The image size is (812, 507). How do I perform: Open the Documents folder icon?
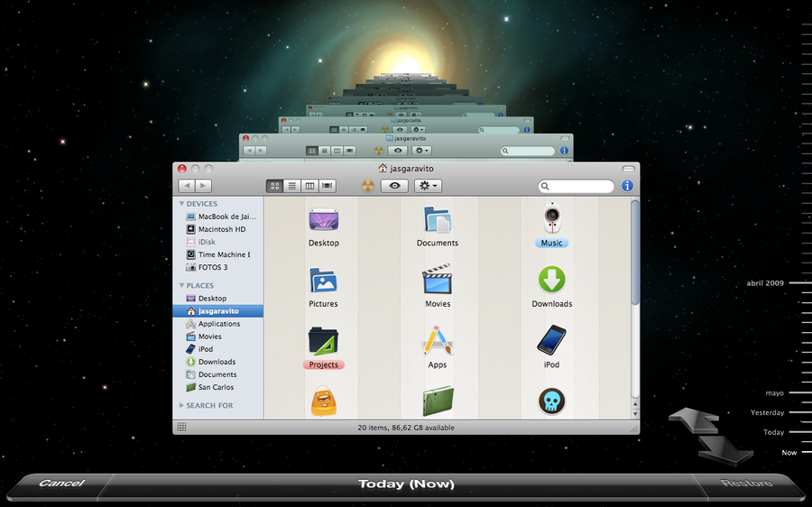[438, 219]
